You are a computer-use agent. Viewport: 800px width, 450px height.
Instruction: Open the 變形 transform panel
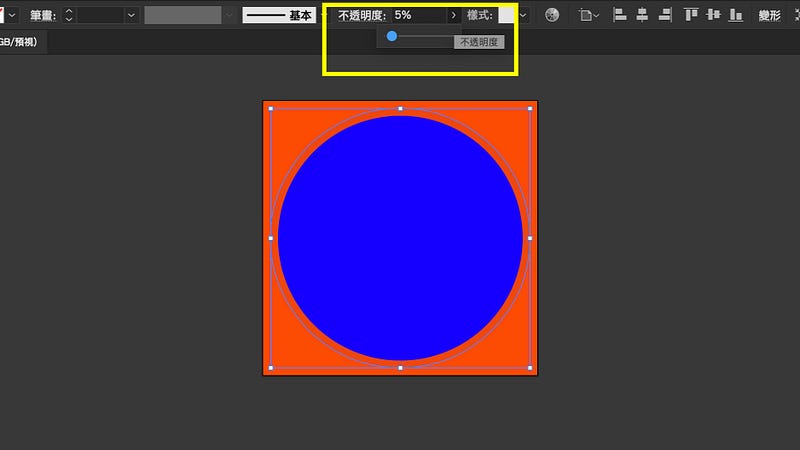click(x=769, y=15)
